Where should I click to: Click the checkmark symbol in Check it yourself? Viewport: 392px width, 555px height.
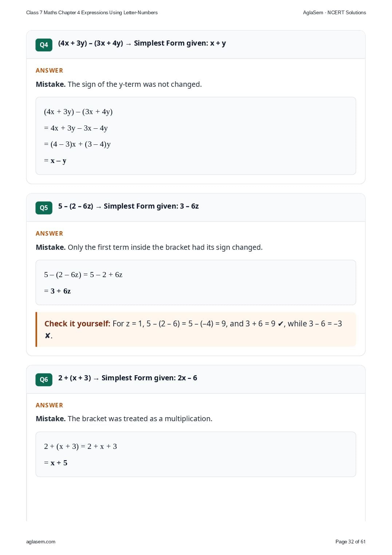point(280,324)
